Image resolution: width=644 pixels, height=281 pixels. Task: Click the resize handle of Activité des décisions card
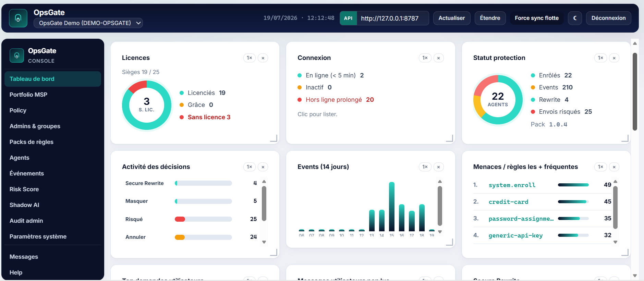(274, 252)
